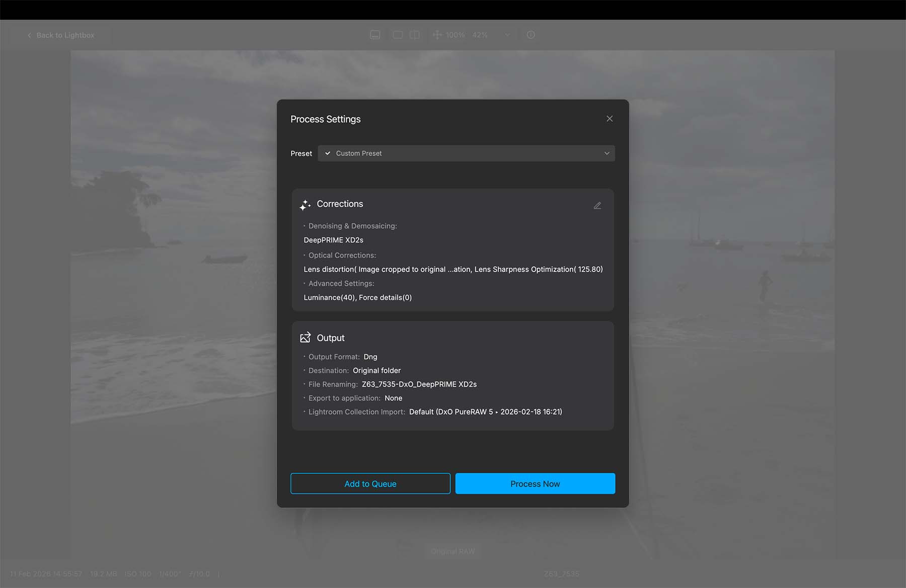Click the pencil icon to edit Corrections
906x588 pixels.
(x=597, y=206)
